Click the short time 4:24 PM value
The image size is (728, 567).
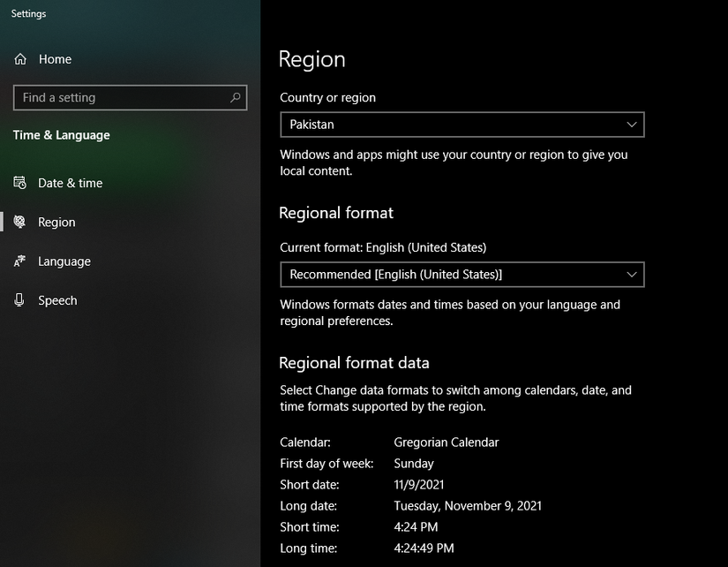[416, 527]
